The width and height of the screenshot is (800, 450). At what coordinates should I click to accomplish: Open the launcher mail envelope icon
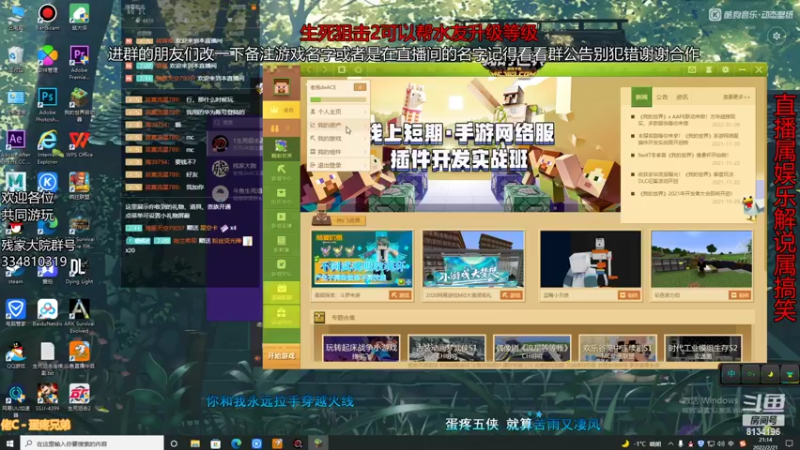692,70
